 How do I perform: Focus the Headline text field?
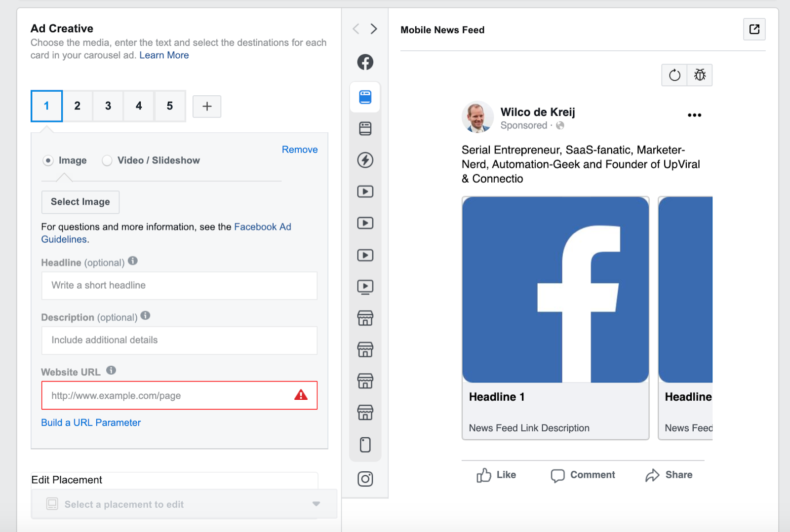coord(179,285)
